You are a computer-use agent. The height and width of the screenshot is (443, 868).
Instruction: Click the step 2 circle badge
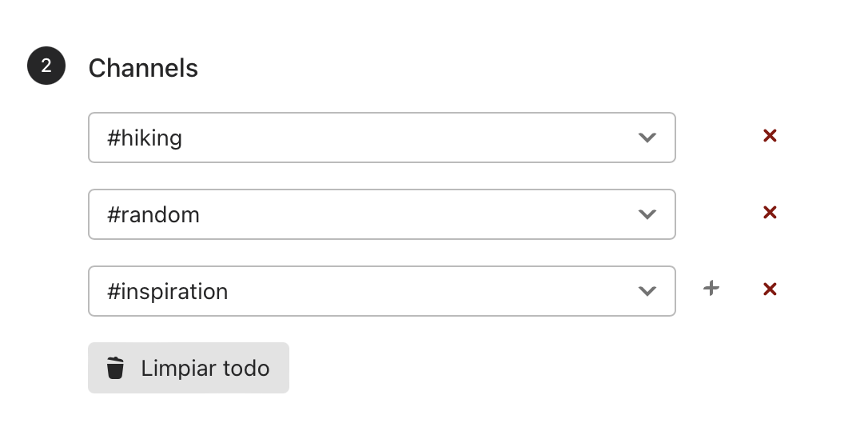(x=46, y=66)
